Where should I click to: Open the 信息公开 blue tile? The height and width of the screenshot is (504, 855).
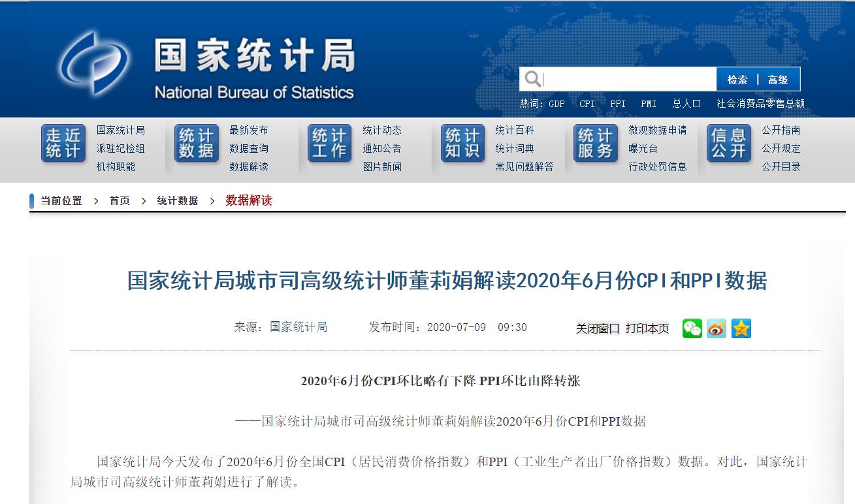tap(729, 144)
